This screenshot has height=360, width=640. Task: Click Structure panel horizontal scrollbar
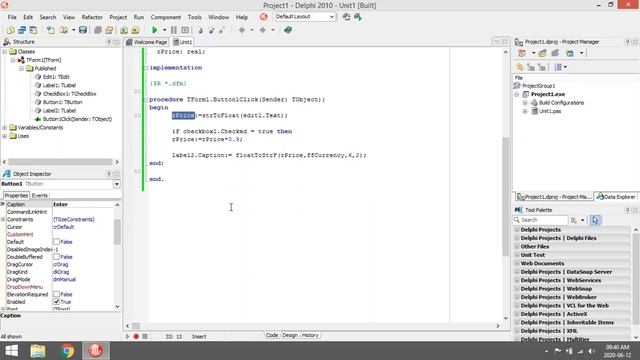60,162
